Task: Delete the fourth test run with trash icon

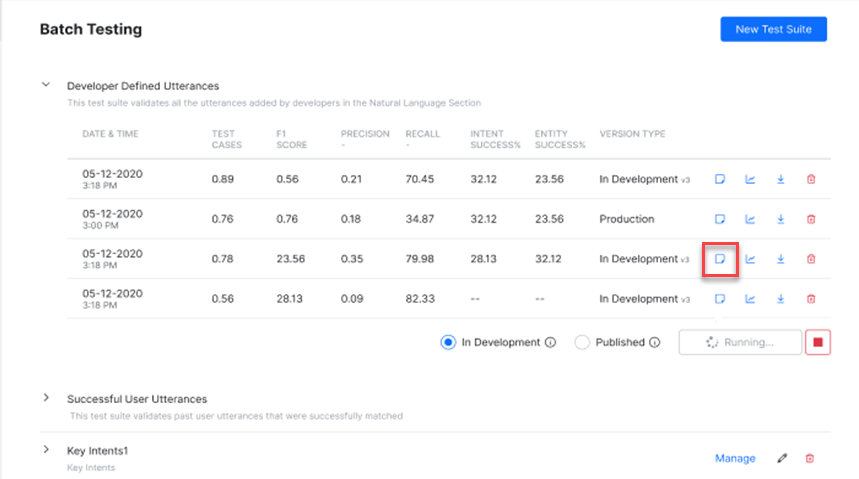Action: (x=811, y=299)
